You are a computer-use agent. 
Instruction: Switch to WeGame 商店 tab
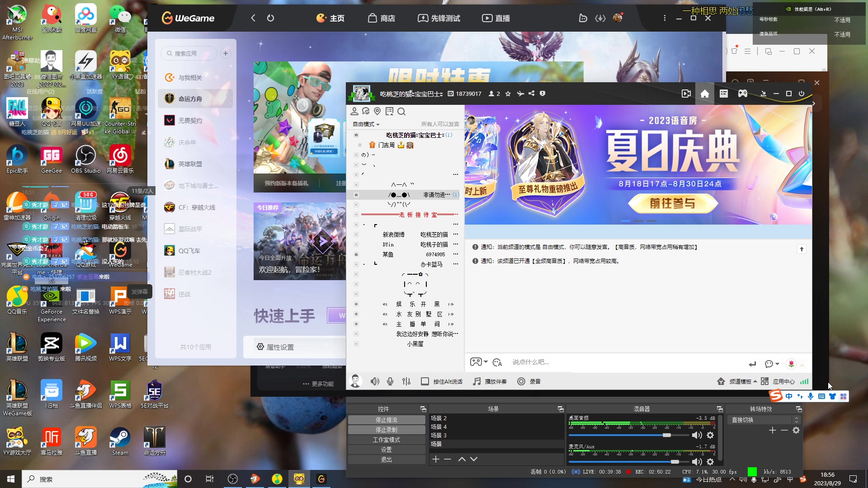coord(381,18)
